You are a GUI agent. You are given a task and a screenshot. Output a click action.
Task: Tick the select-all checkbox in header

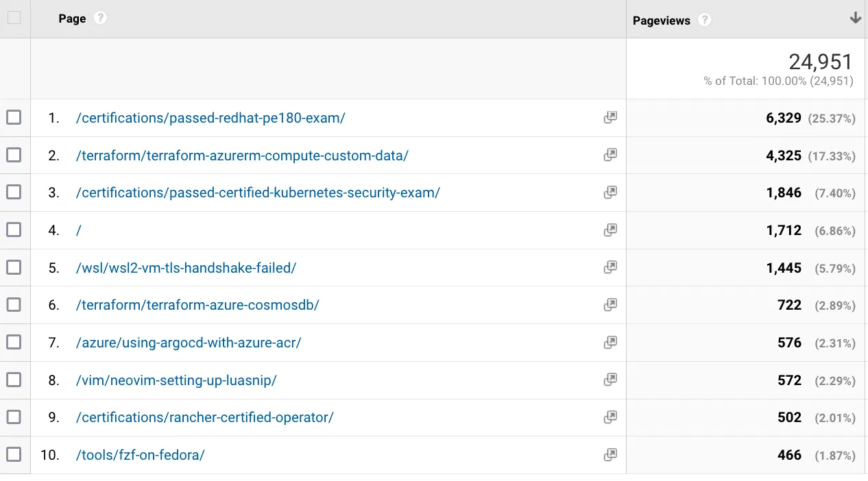tap(14, 18)
